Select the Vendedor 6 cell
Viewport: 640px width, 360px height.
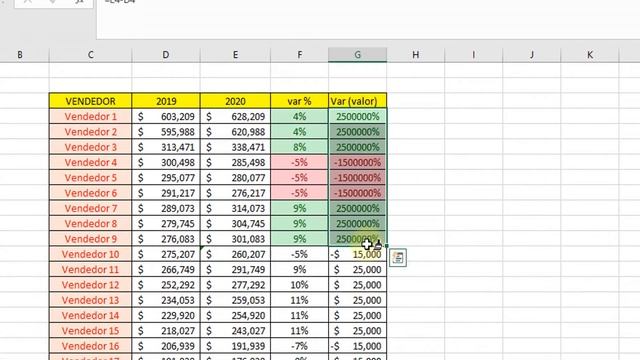(90, 193)
